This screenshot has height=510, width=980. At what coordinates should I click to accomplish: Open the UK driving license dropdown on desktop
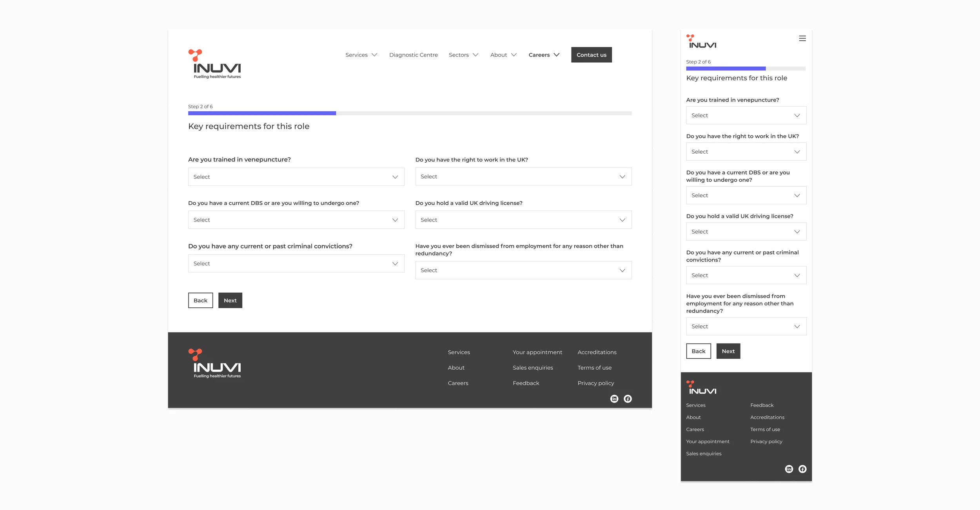523,220
